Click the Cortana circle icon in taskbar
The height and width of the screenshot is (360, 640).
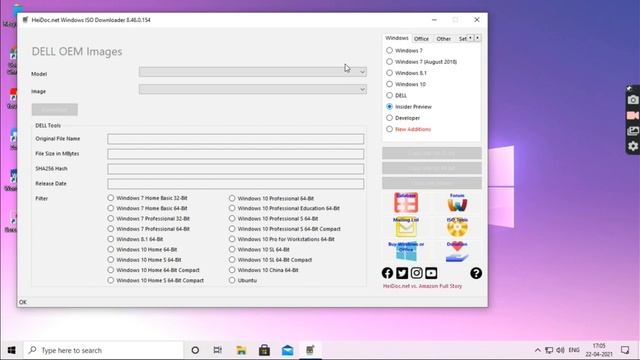(195, 350)
